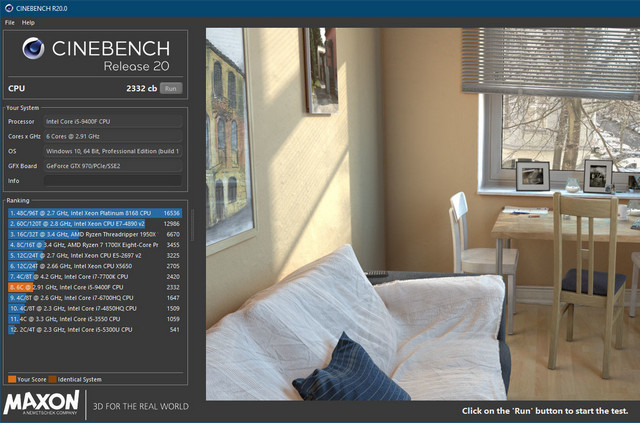640x423 pixels.
Task: Click the MAXON logo
Action: tap(41, 403)
